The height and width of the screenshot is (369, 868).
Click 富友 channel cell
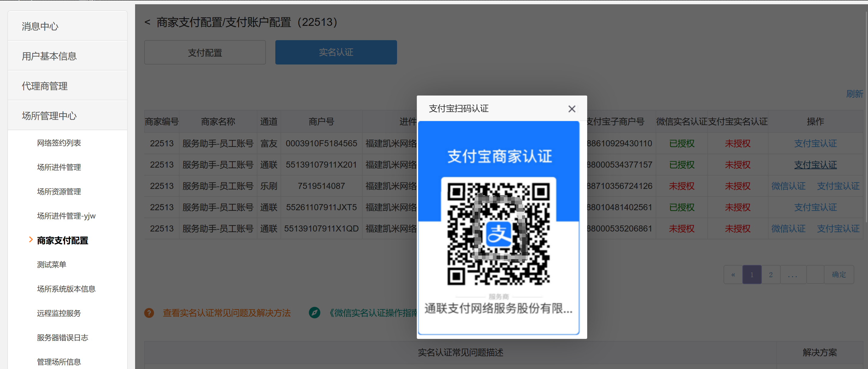click(269, 144)
